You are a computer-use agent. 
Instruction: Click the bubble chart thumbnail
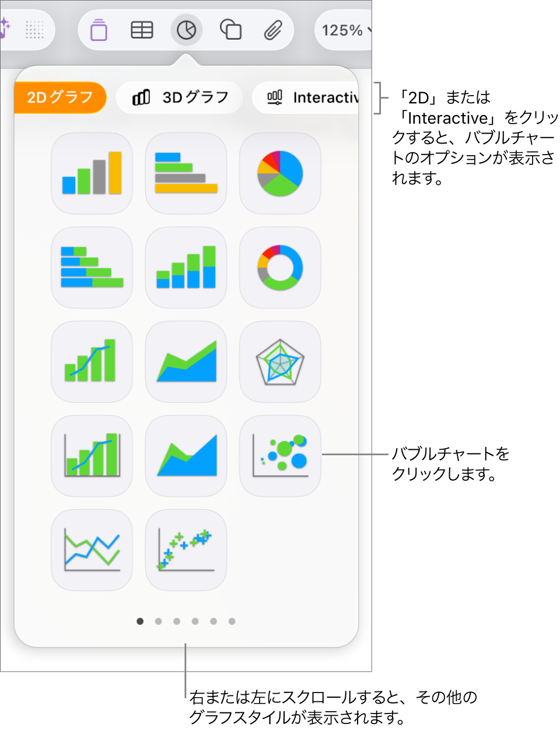click(280, 456)
